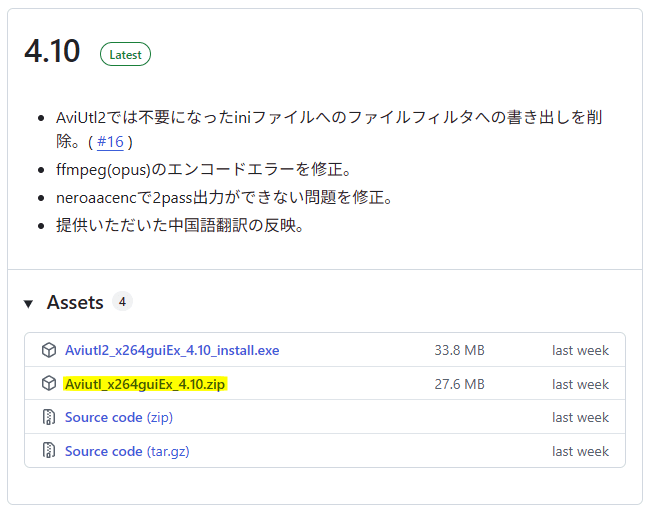Viewport: 652px width, 513px height.
Task: Click zip file icon beside Source code (zip)
Action: pos(49,417)
